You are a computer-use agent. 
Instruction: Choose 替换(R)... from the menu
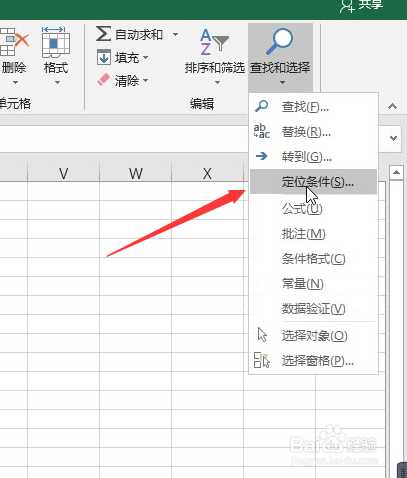[x=313, y=132]
